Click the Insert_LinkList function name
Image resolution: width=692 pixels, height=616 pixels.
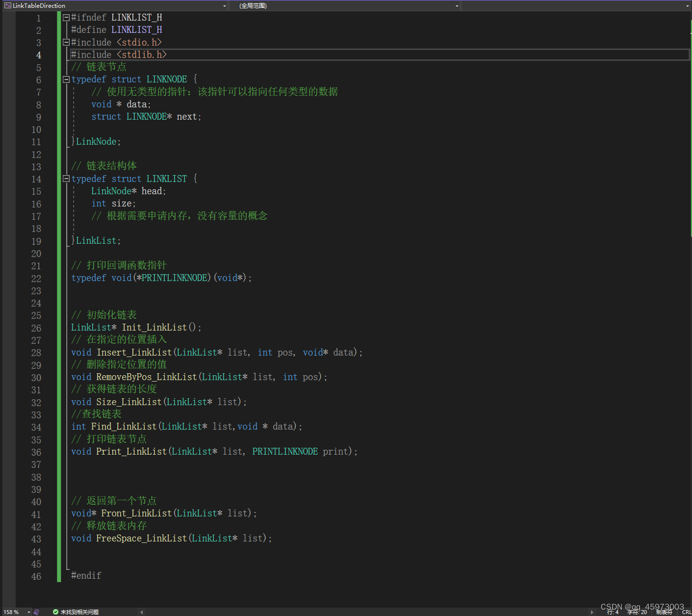pyautogui.click(x=134, y=352)
